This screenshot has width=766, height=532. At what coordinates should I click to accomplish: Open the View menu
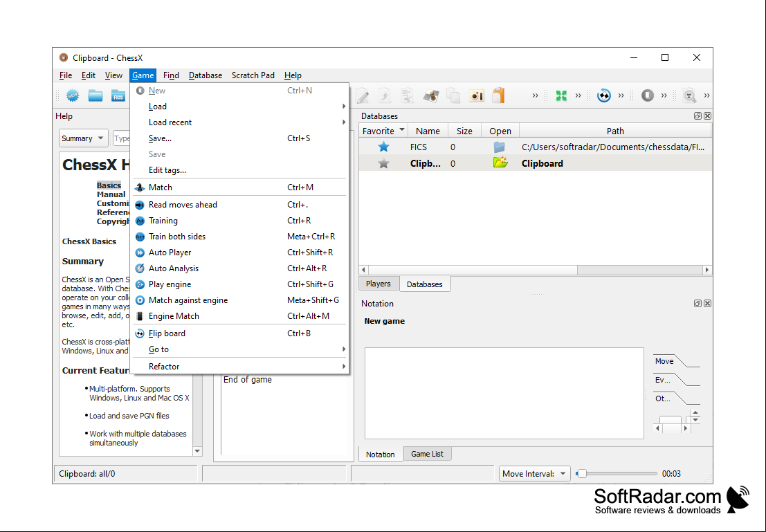click(113, 75)
